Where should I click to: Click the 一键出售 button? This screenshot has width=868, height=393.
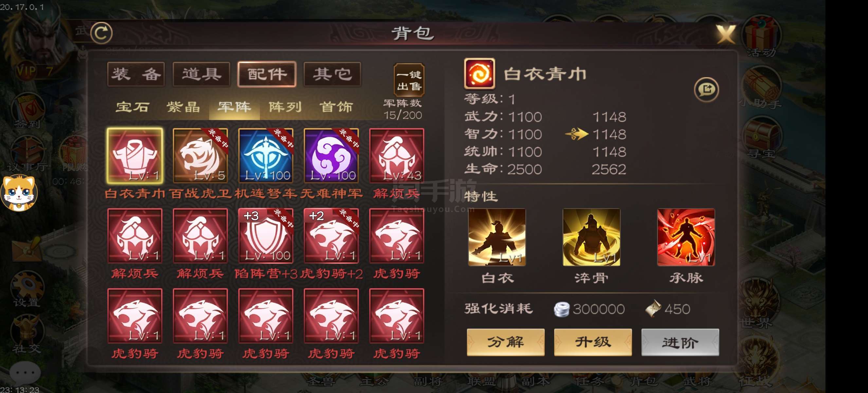(x=409, y=80)
